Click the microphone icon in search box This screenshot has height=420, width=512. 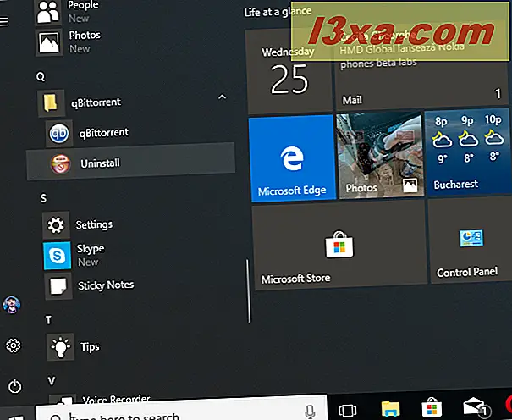coord(310,412)
